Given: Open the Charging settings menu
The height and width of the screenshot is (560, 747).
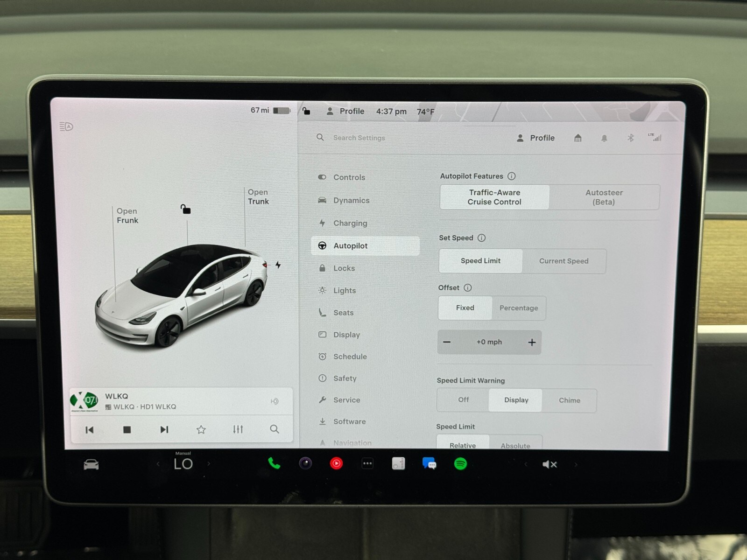Looking at the screenshot, I should [350, 223].
